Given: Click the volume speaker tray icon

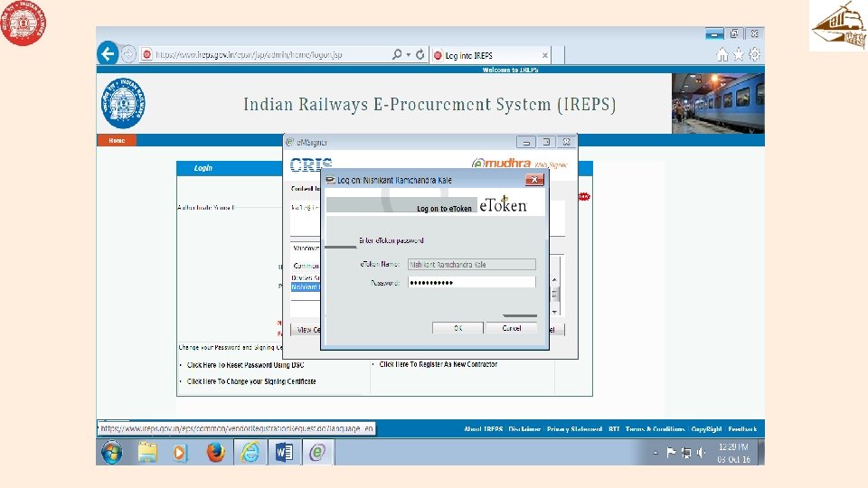Looking at the screenshot, I should tap(702, 453).
